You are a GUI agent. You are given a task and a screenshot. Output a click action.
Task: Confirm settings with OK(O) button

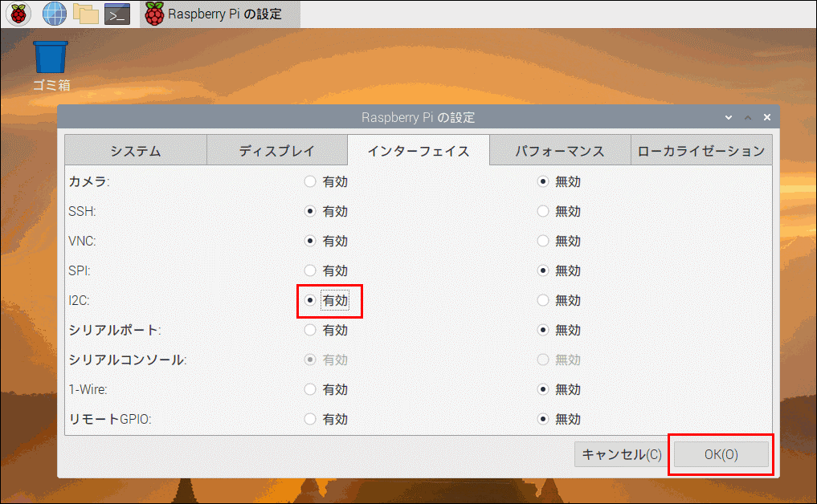coord(721,454)
